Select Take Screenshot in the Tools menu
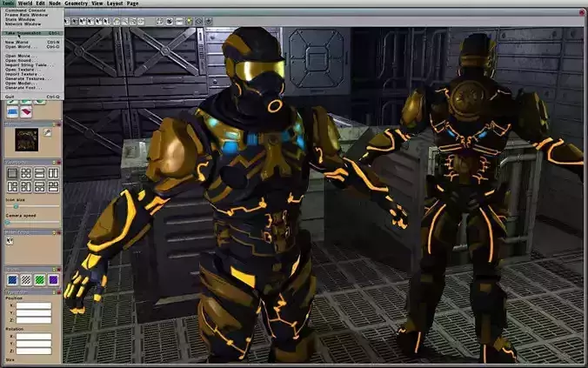Image resolution: width=588 pixels, height=368 pixels. (32, 33)
